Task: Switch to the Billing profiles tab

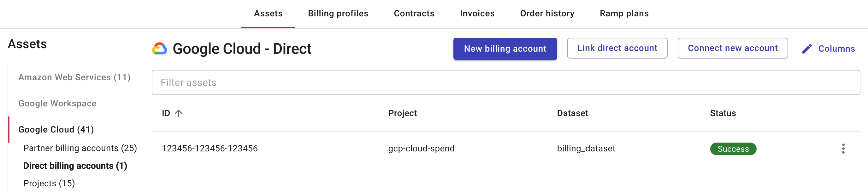Action: point(338,14)
